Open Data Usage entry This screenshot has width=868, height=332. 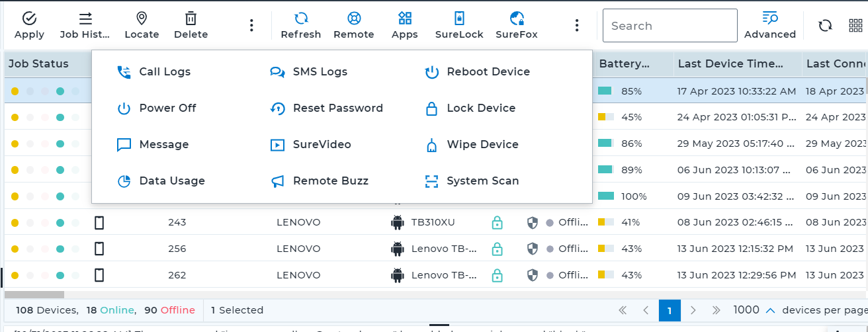[160, 181]
